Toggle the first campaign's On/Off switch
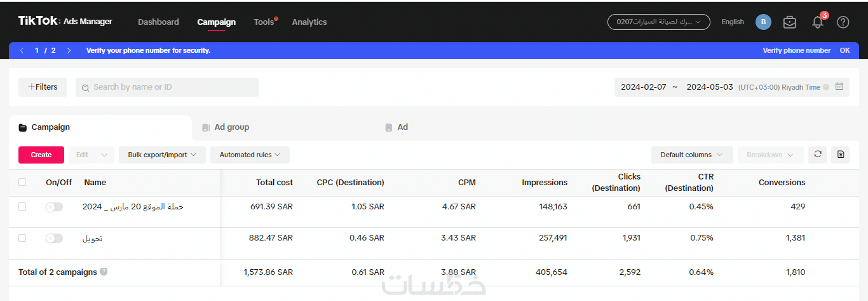This screenshot has height=301, width=868. (x=55, y=207)
